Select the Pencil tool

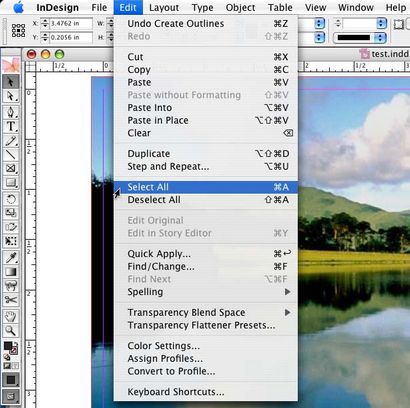pyautogui.click(x=11, y=141)
